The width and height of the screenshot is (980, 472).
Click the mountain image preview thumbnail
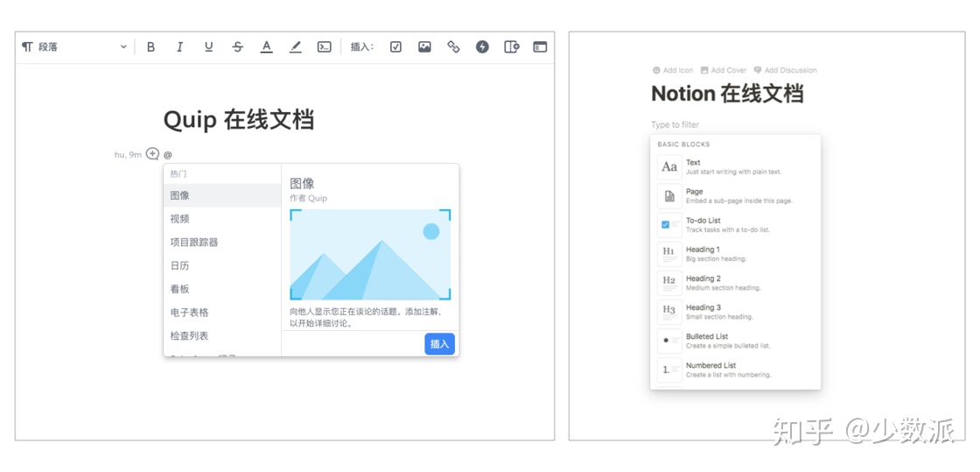click(x=370, y=255)
